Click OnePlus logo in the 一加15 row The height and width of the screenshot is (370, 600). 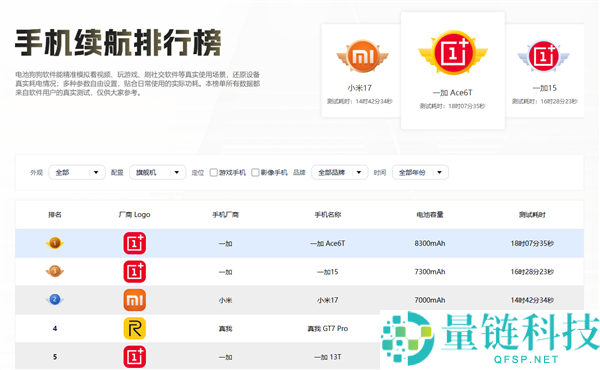point(135,271)
